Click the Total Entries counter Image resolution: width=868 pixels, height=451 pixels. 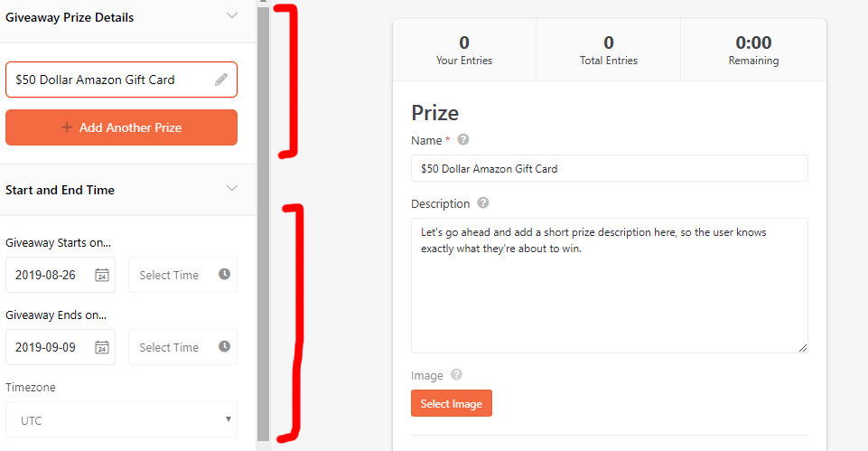(x=608, y=50)
